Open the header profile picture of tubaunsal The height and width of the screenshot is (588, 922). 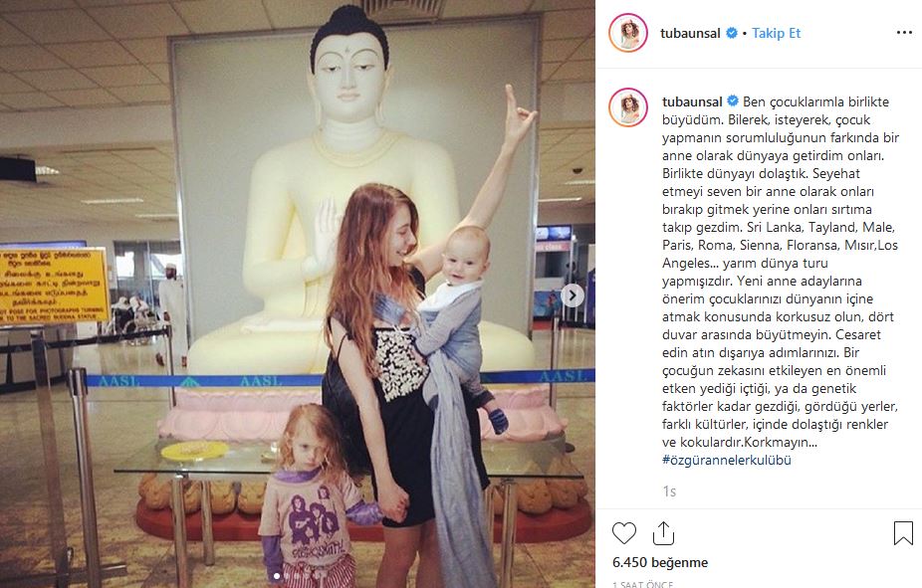(x=628, y=33)
